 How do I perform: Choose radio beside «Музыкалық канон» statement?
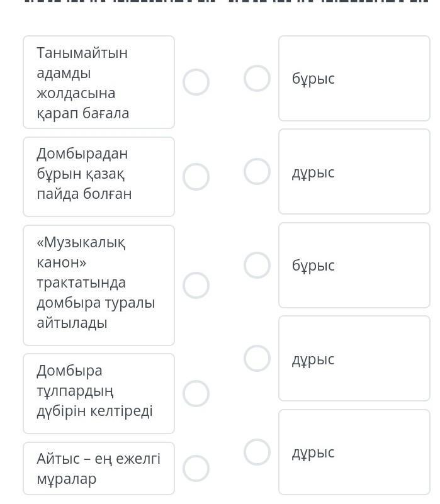point(196,285)
